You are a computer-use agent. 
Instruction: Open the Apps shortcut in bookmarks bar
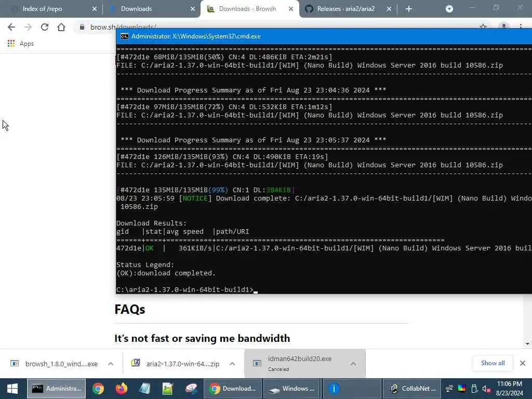click(x=21, y=44)
